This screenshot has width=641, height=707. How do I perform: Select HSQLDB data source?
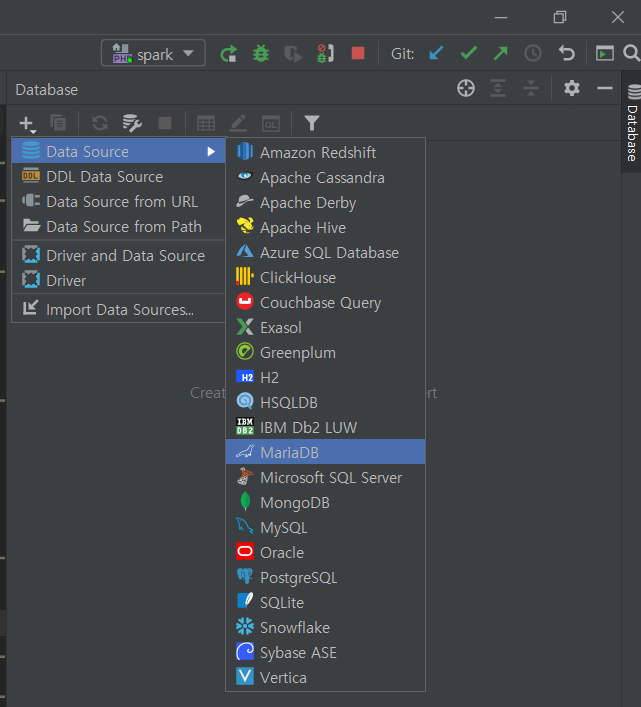pos(325,402)
